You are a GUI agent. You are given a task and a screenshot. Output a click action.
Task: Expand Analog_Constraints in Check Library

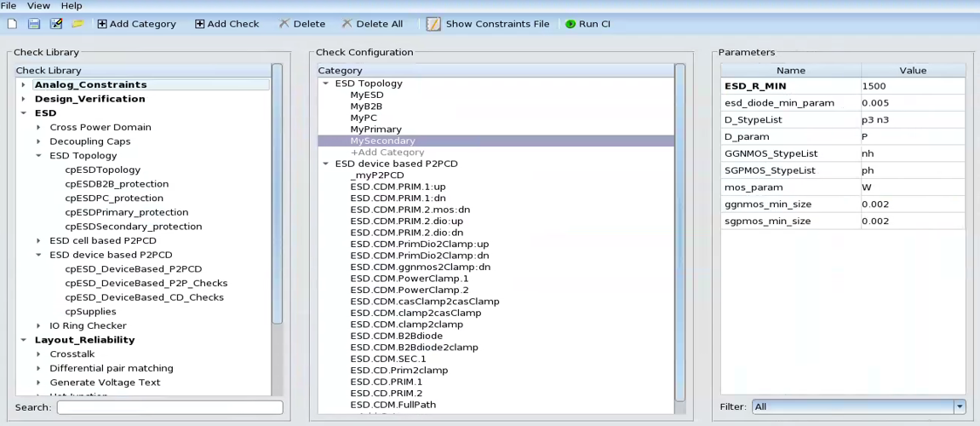pos(24,84)
